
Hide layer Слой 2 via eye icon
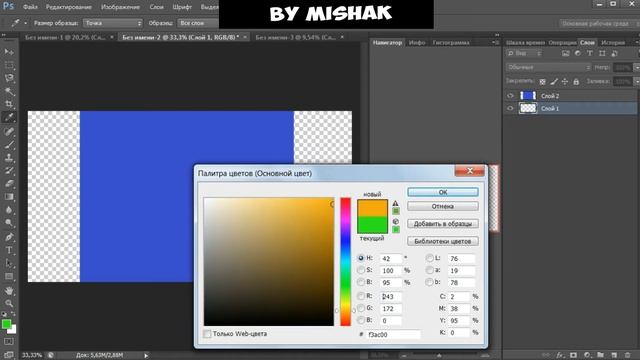pyautogui.click(x=510, y=96)
